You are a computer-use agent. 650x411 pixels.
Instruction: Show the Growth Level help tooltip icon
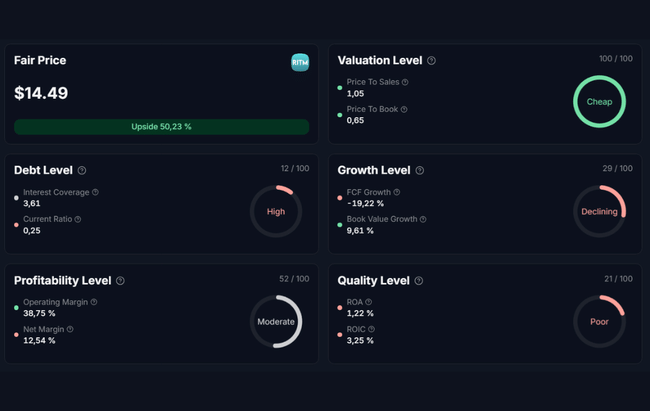click(420, 171)
